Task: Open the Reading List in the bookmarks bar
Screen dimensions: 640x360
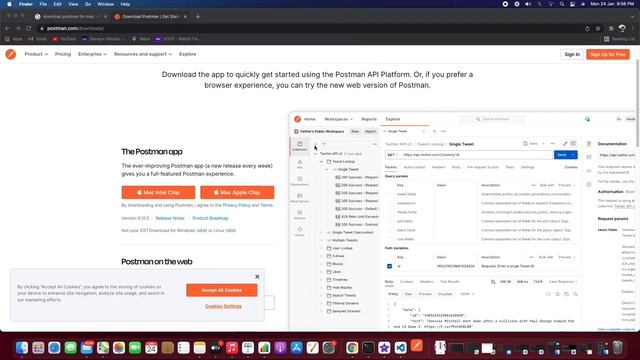Action: [x=620, y=39]
